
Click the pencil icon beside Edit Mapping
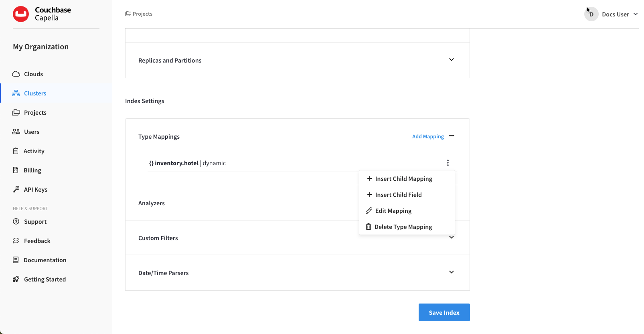pyautogui.click(x=369, y=211)
